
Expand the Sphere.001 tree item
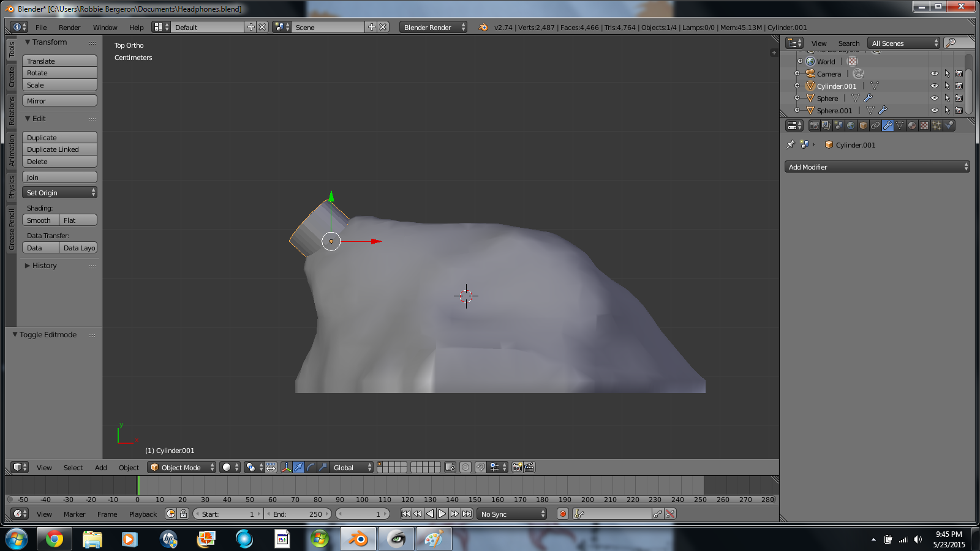click(x=797, y=110)
